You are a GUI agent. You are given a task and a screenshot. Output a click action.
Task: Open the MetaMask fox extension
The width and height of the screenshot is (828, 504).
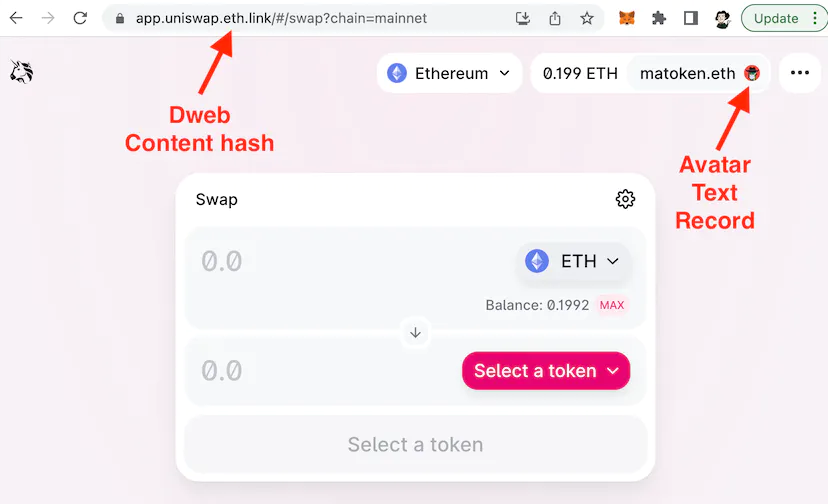(627, 18)
